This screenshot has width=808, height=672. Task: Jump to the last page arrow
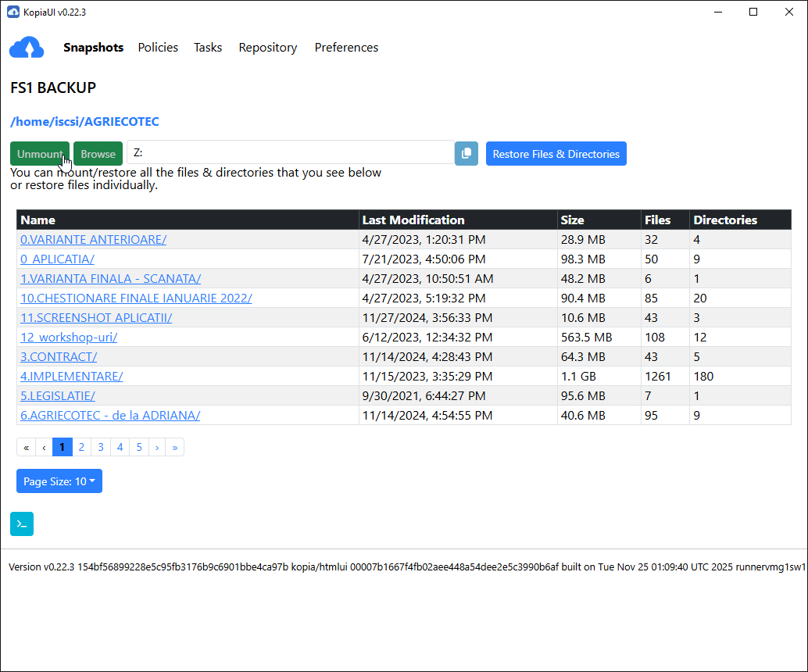click(175, 447)
